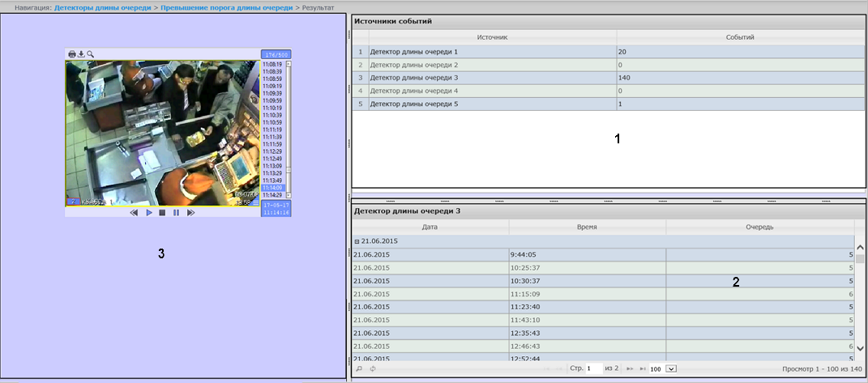Stop the video playback
Image resolution: width=868 pixels, height=383 pixels.
pyautogui.click(x=162, y=212)
